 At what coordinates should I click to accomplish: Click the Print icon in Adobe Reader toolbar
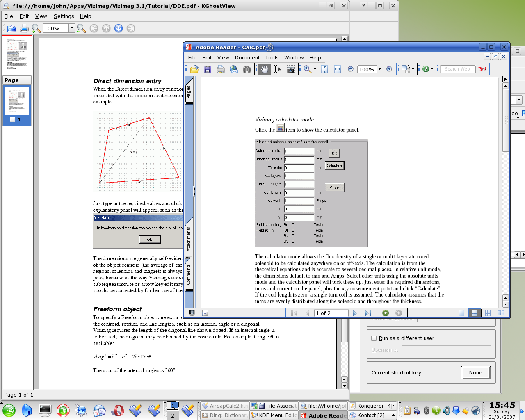[221, 69]
